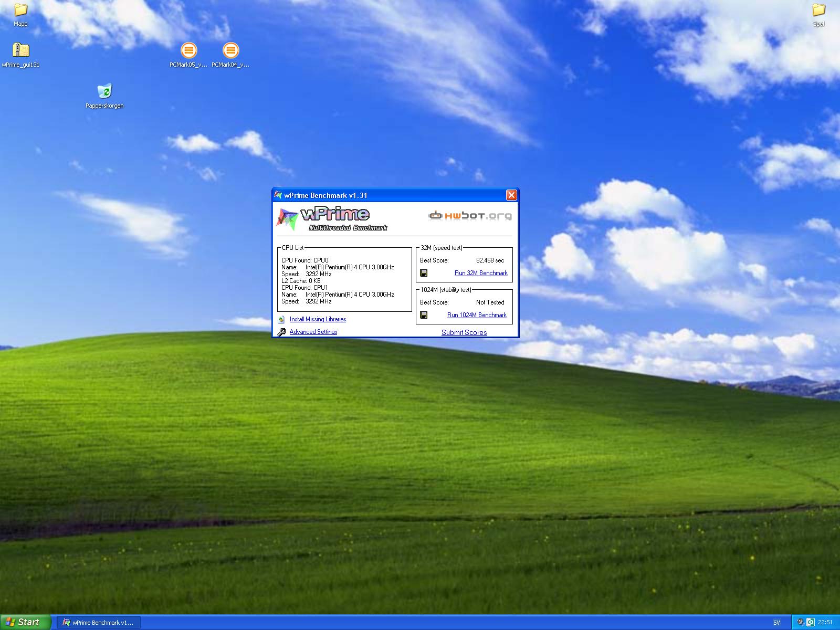Click the wPrime Multithreaded Benchmark logo
Screen dimensions: 840x630
pyautogui.click(x=332, y=219)
